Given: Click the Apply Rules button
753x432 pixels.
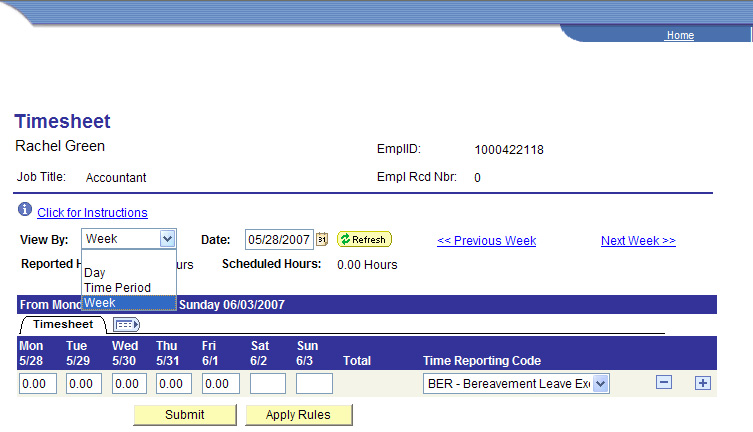Looking at the screenshot, I should pos(298,415).
